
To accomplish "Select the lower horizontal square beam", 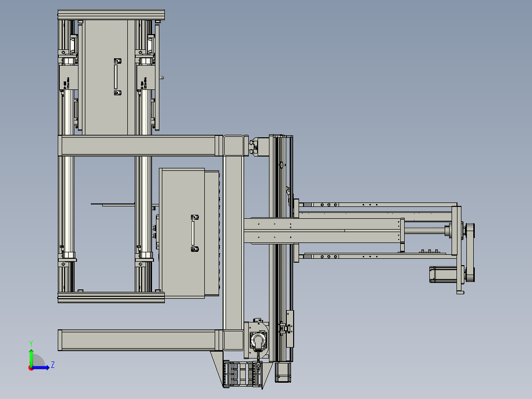I will (141, 340).
